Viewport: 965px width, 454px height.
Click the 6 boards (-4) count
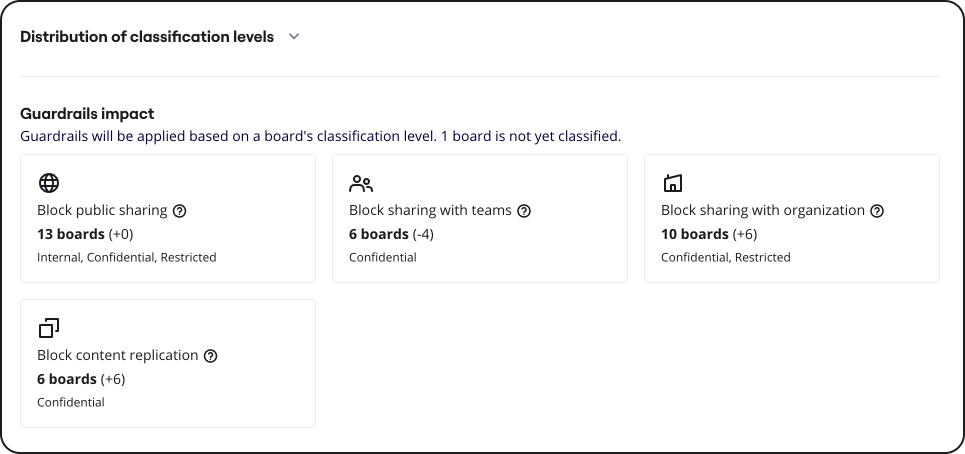click(x=391, y=234)
